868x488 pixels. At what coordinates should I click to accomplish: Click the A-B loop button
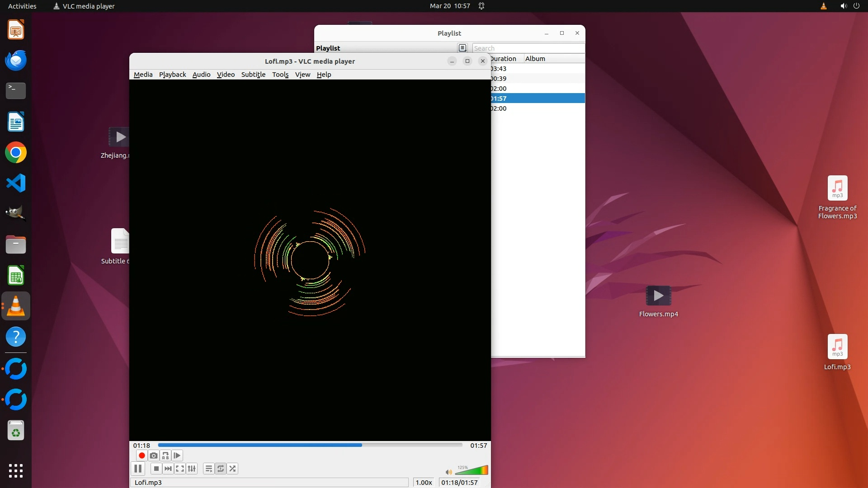tap(165, 455)
